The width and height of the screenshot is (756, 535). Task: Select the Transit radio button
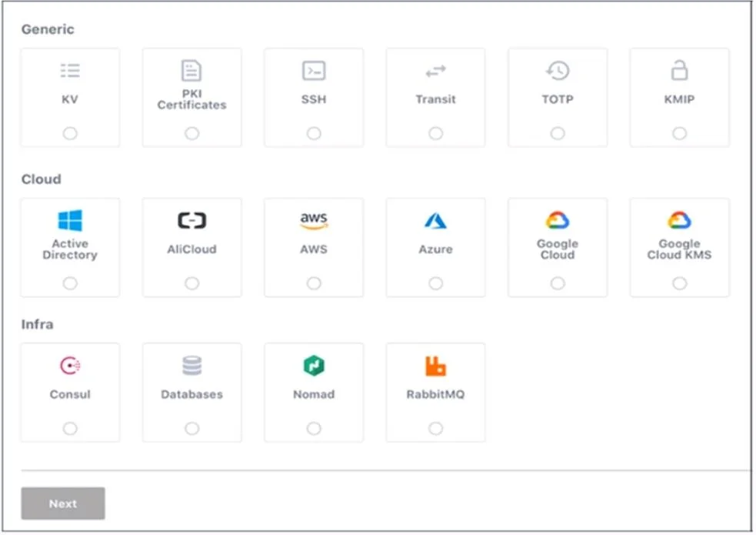tap(436, 133)
